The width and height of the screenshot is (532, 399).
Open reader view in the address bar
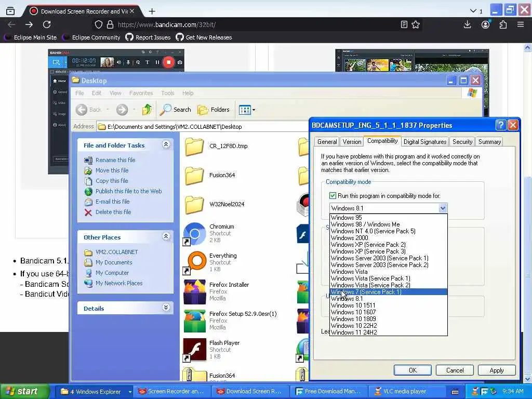pos(404,24)
